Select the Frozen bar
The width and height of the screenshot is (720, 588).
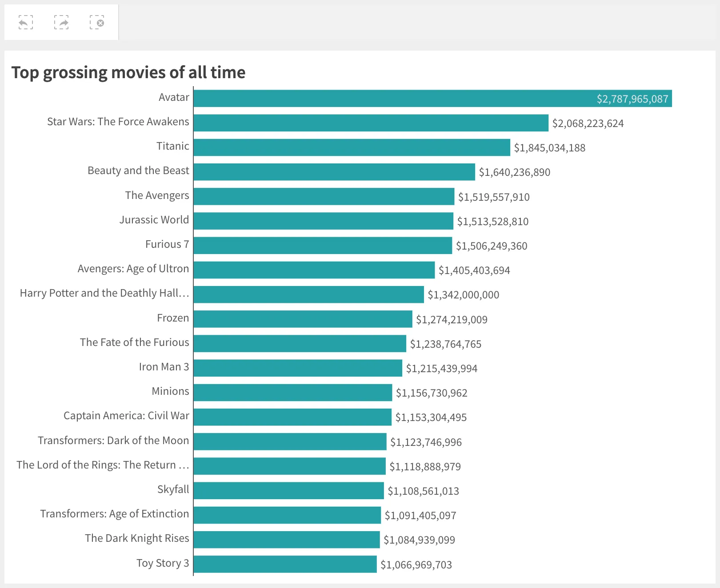[302, 318]
